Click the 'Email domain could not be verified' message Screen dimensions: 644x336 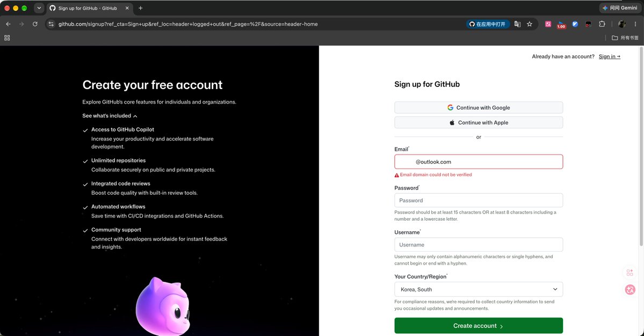point(436,175)
